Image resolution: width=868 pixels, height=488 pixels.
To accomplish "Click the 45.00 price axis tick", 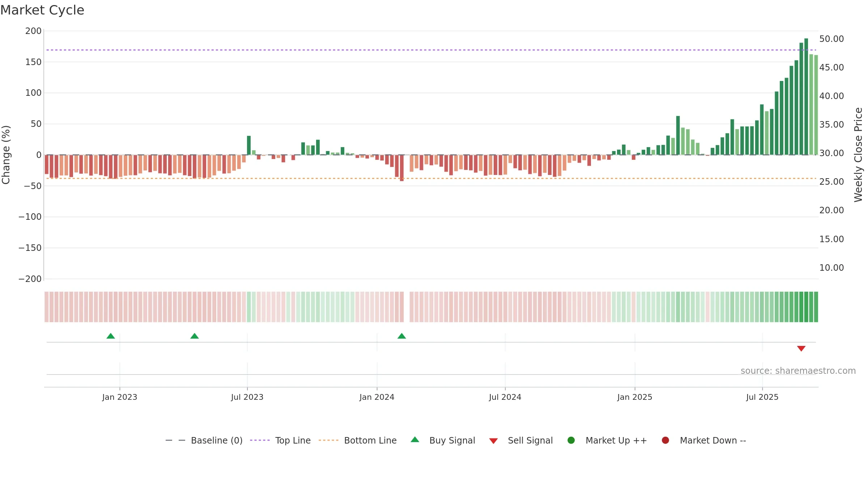I will pos(831,68).
